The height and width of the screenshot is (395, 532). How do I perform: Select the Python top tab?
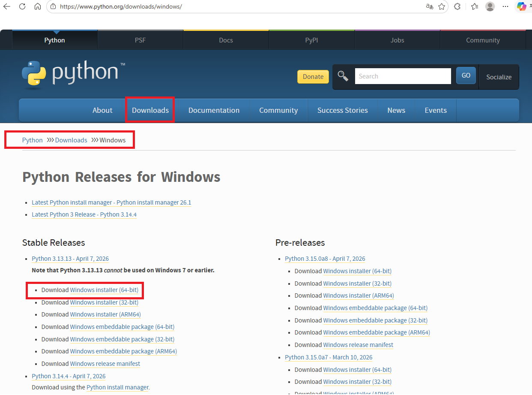[x=54, y=40]
